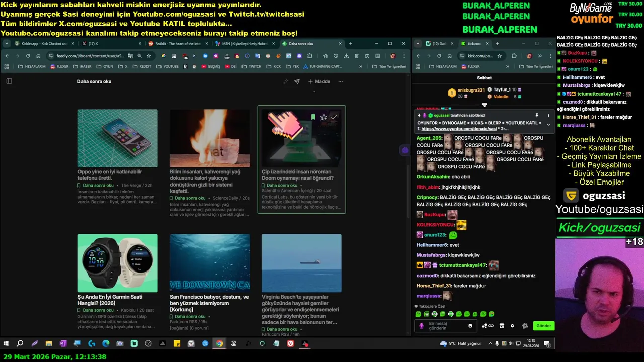This screenshot has height=362, width=644.
Task: Open Windows taskbar search
Action: [x=20, y=344]
